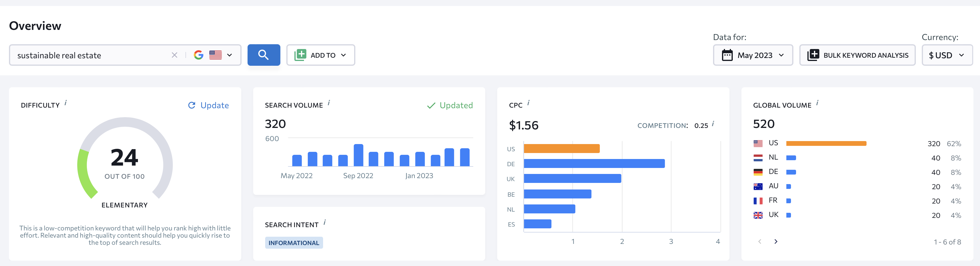Open the May 2023 date dropdown

[x=752, y=55]
